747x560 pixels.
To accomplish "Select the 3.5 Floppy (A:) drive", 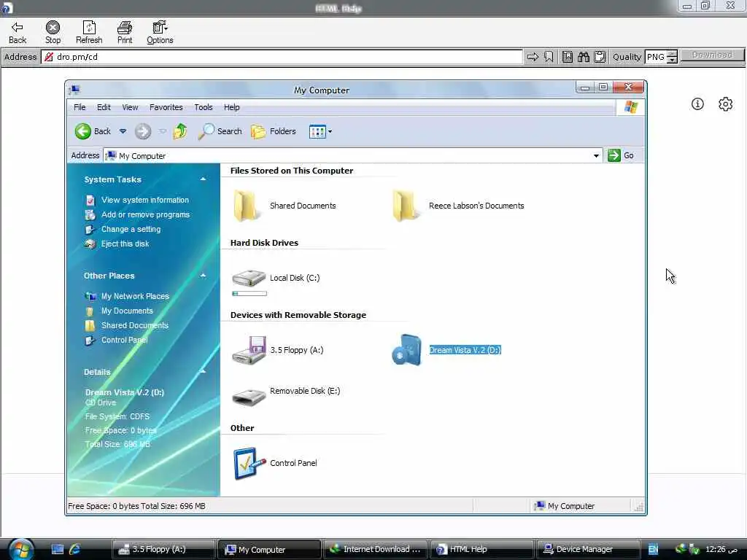I will (278, 350).
